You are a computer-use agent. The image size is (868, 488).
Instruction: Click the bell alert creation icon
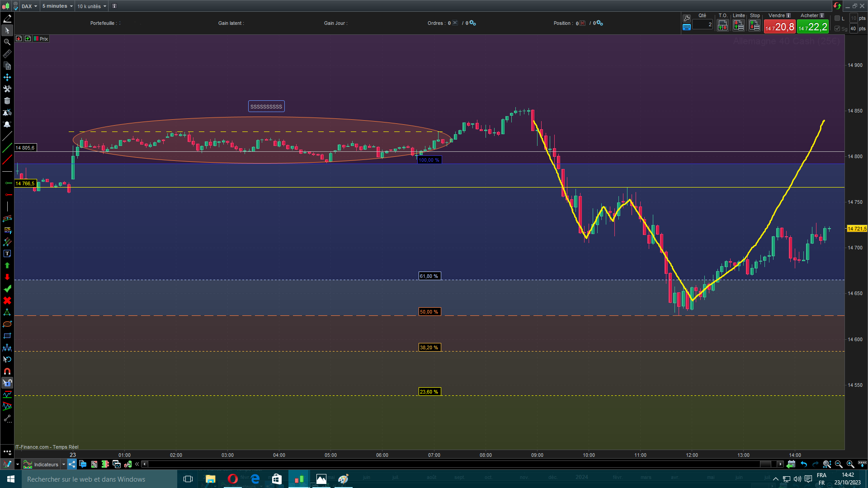click(7, 124)
